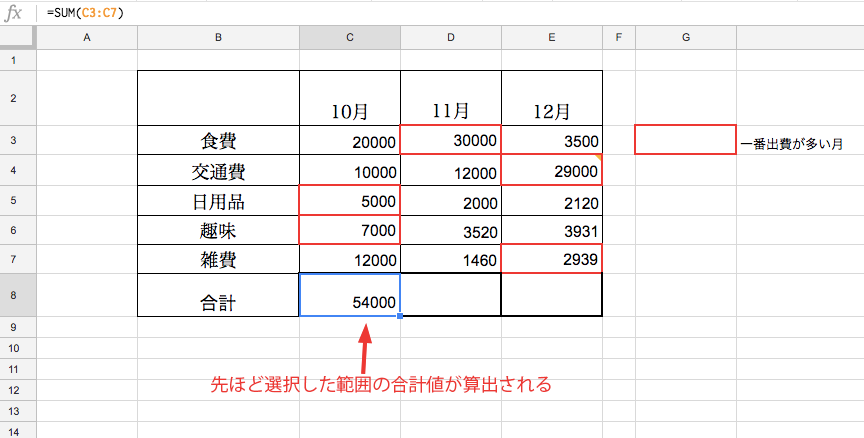Select row 2 header

point(17,98)
